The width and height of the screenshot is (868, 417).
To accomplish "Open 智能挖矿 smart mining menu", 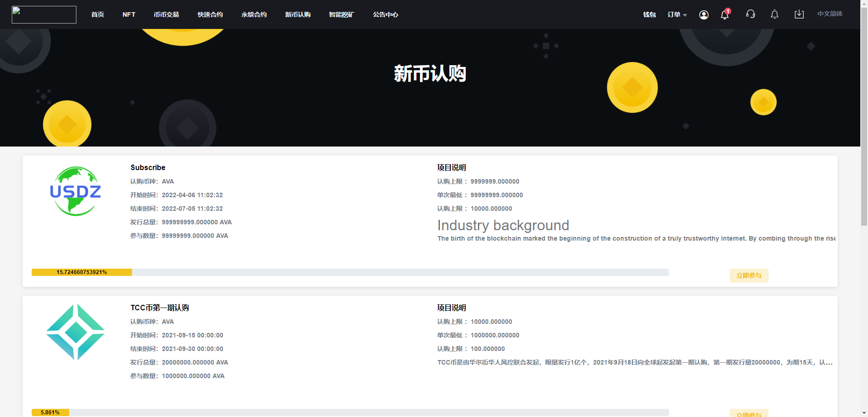I will [x=341, y=15].
